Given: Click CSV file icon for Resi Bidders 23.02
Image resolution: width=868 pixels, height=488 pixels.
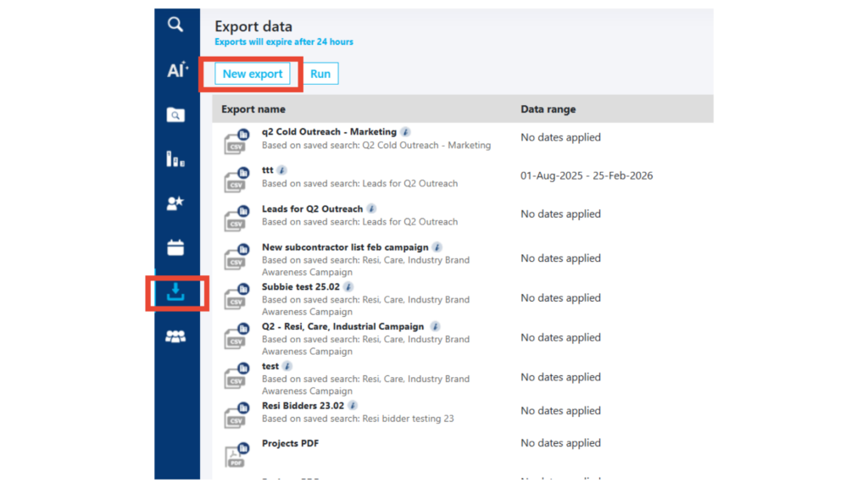Looking at the screenshot, I should [x=236, y=416].
